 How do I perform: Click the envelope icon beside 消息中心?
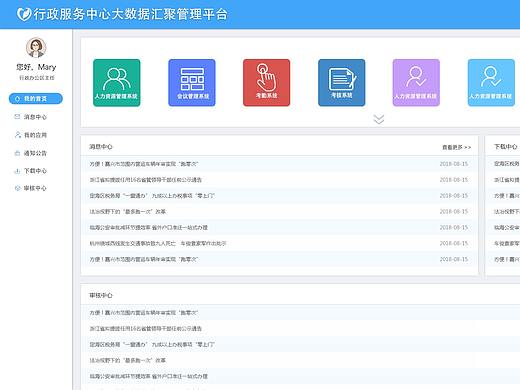17,117
